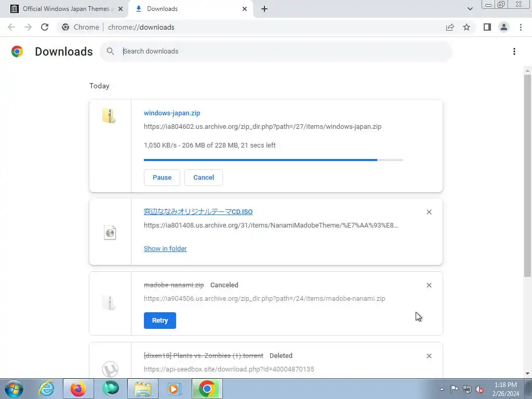Remove the deleted Plants vs. Zombies torrent entry
The width and height of the screenshot is (532, 399).
(x=429, y=356)
